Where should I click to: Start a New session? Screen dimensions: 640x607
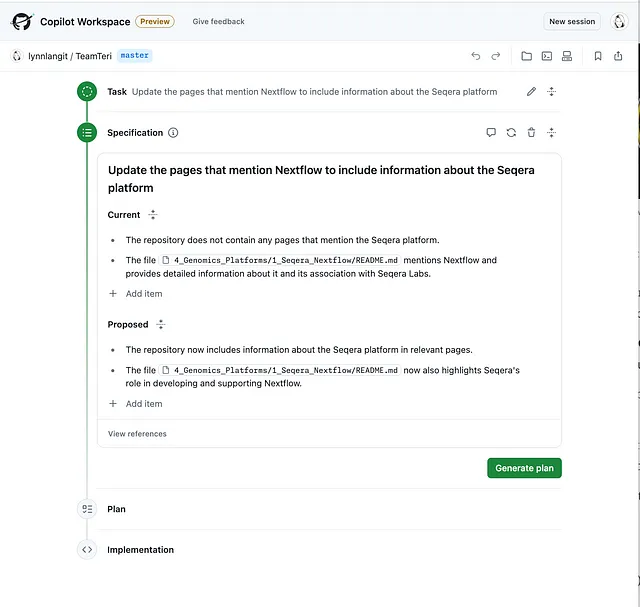[572, 21]
